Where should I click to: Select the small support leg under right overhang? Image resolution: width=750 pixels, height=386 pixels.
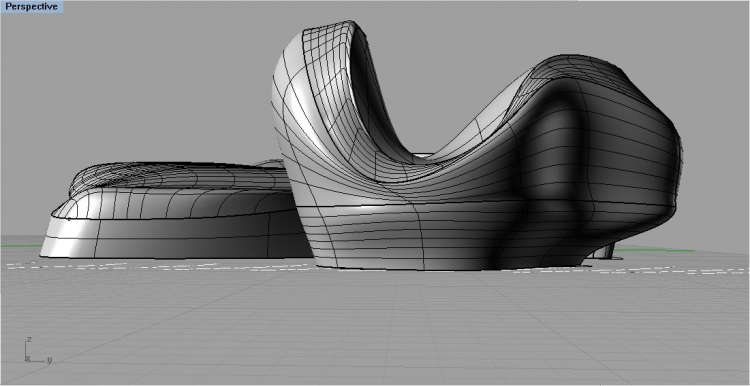tap(608, 251)
